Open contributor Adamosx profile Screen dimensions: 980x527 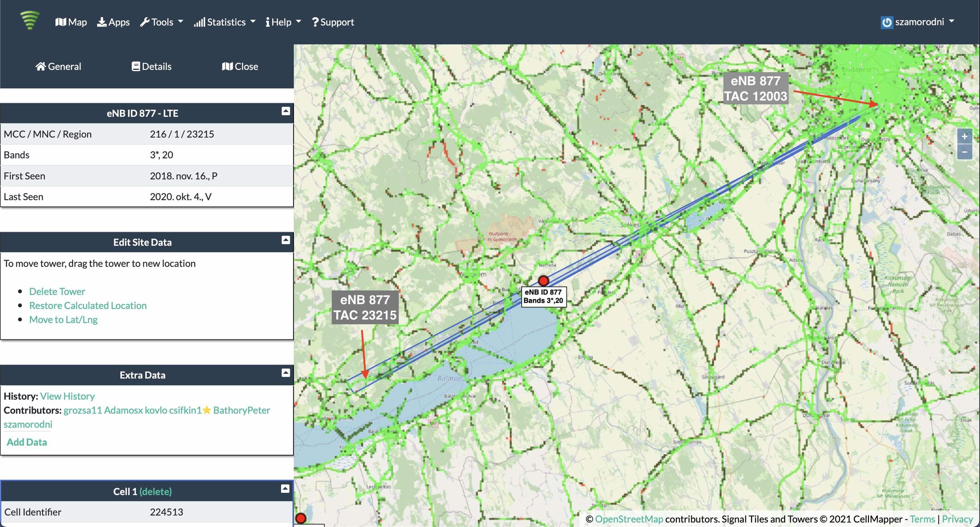coord(123,410)
